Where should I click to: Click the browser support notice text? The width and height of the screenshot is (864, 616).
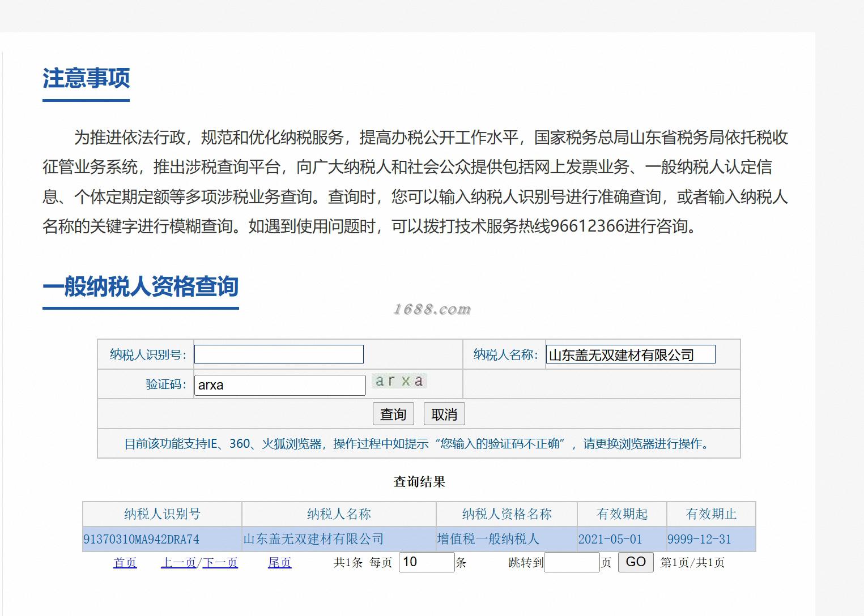tap(418, 444)
